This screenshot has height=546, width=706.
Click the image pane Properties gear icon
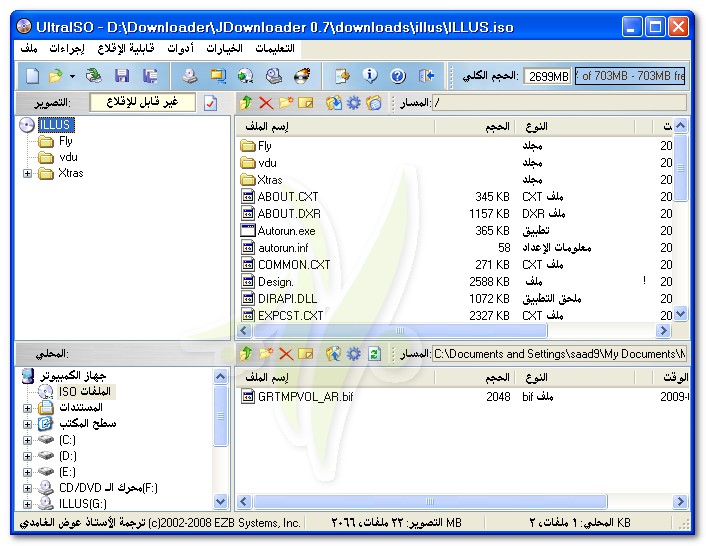(353, 103)
